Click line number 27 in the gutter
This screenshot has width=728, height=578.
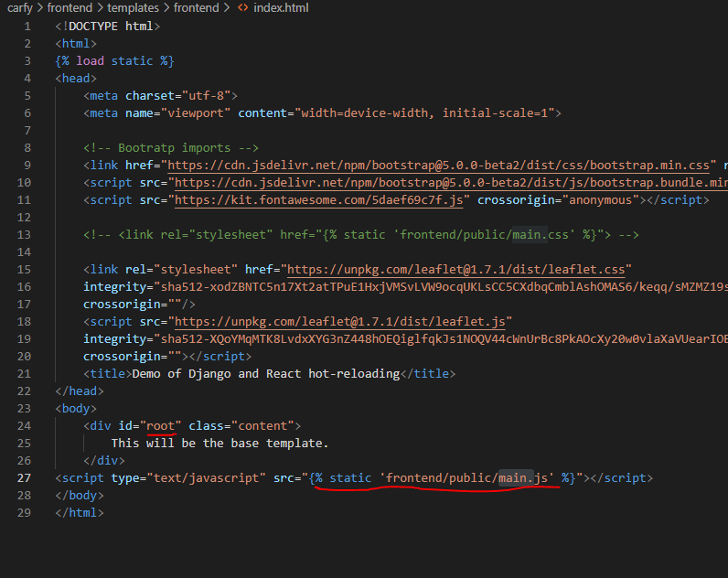[24, 478]
